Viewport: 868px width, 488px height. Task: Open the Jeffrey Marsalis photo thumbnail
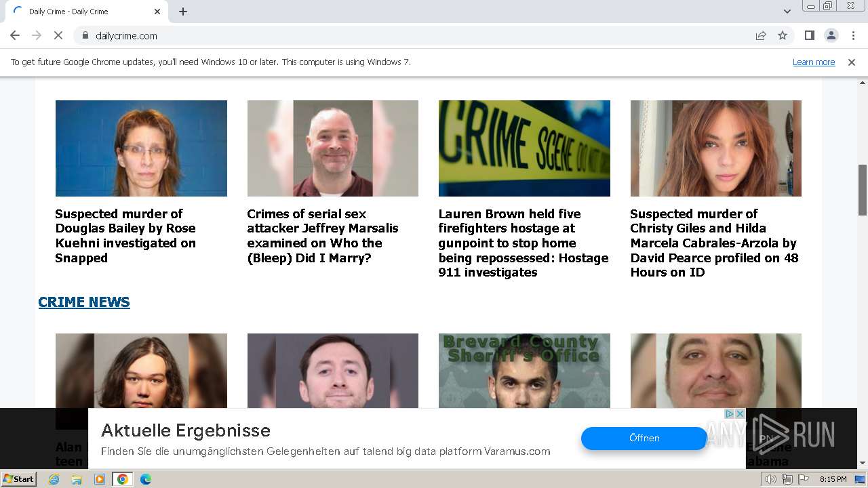[332, 148]
